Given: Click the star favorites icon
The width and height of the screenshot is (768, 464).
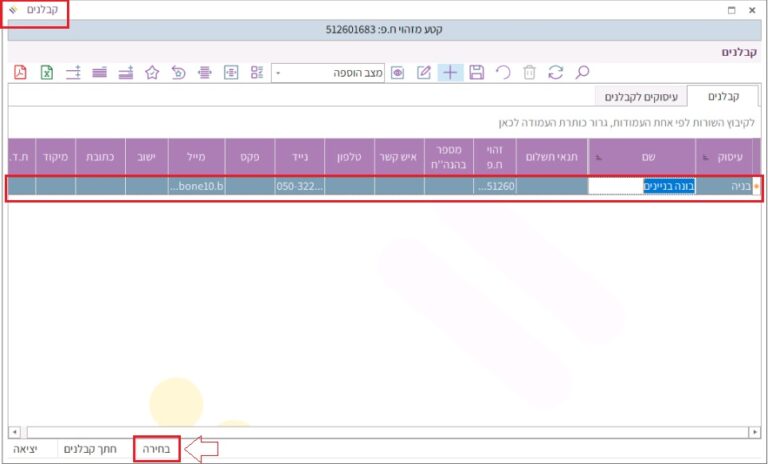Looking at the screenshot, I should pos(152,72).
